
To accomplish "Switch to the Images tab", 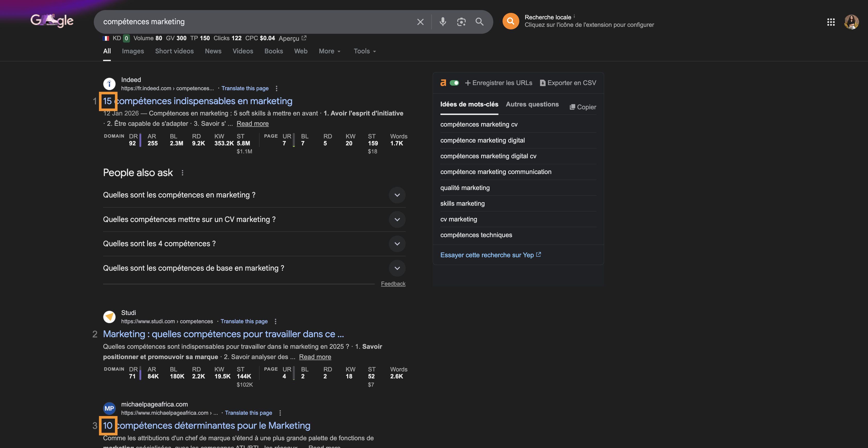I will point(133,51).
